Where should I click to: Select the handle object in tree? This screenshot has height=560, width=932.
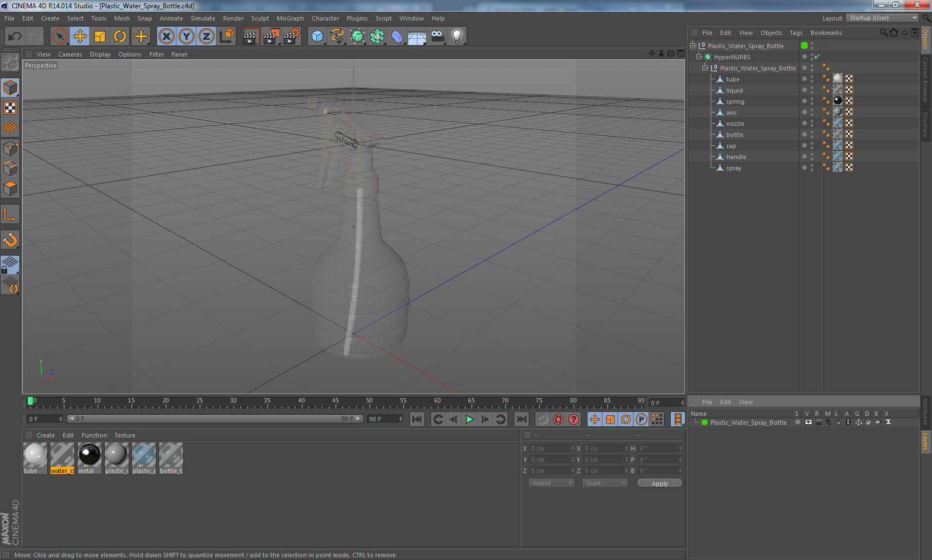point(736,157)
